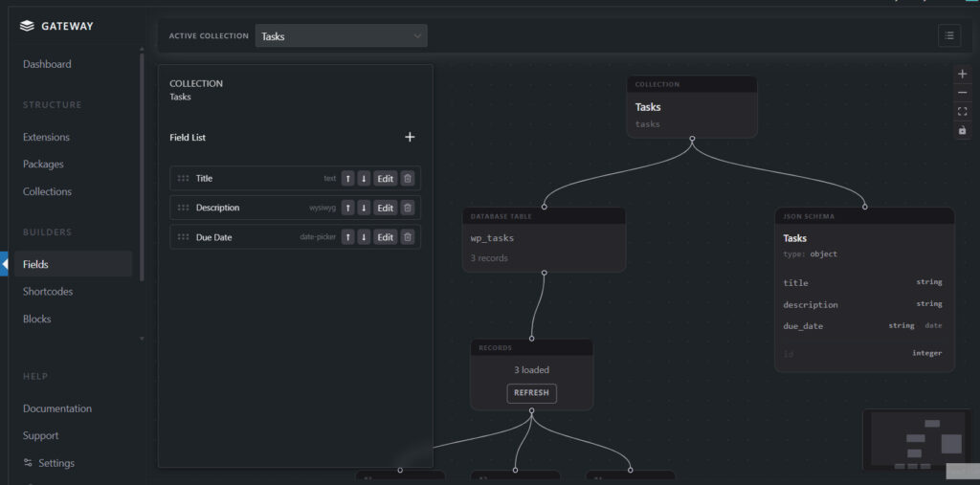Click description row in JSON schema
The width and height of the screenshot is (980, 485).
862,304
